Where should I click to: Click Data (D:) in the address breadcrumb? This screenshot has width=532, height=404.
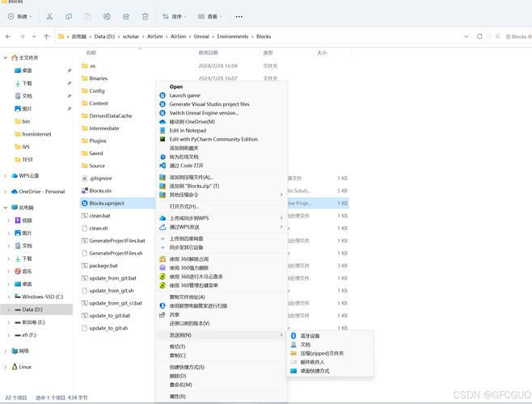[104, 36]
